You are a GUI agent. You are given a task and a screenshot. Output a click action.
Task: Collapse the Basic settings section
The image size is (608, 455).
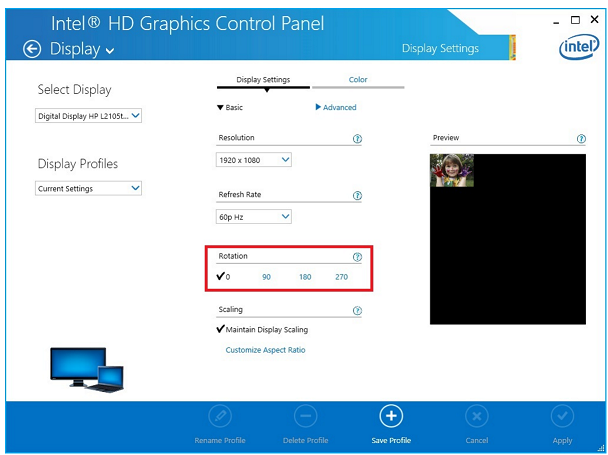click(x=230, y=107)
